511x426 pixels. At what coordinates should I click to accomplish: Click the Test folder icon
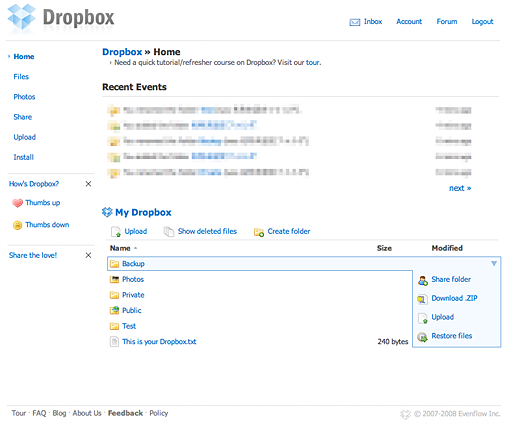tap(114, 326)
